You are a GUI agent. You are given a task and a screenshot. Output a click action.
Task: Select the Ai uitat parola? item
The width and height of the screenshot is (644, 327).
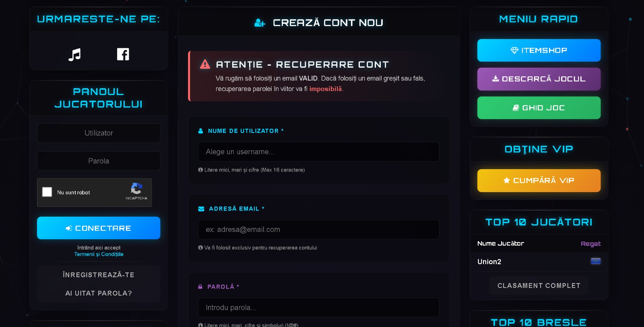[x=99, y=293]
